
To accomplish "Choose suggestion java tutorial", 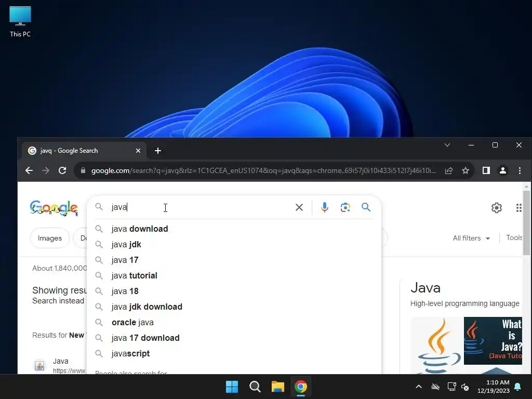I will 234,275.
